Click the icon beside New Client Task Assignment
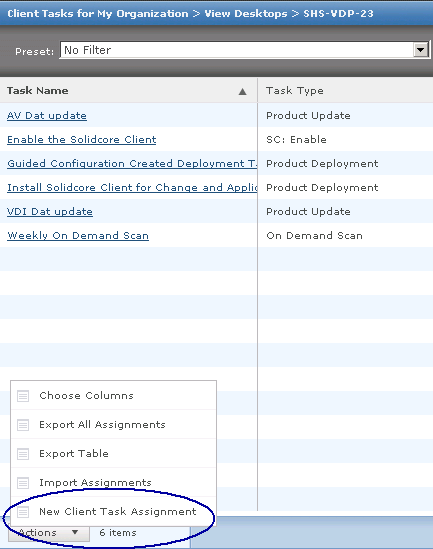The image size is (433, 549). 23,512
